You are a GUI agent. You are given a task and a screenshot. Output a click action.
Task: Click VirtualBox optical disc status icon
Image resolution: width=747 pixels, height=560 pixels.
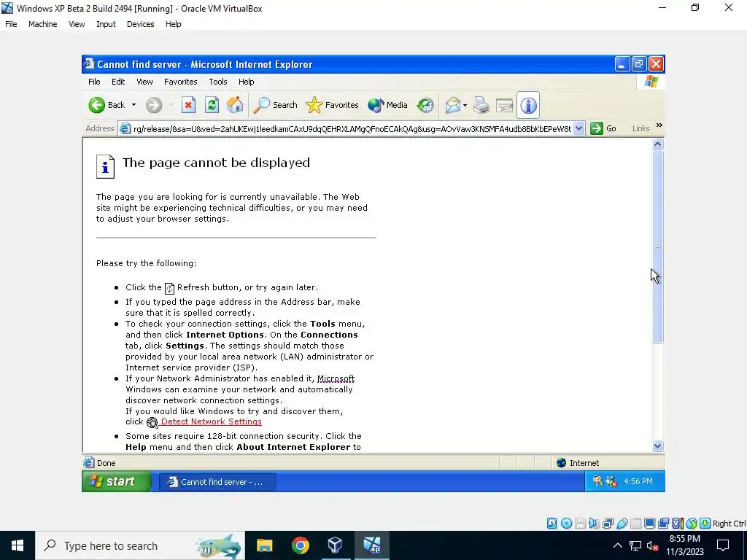pos(566,524)
